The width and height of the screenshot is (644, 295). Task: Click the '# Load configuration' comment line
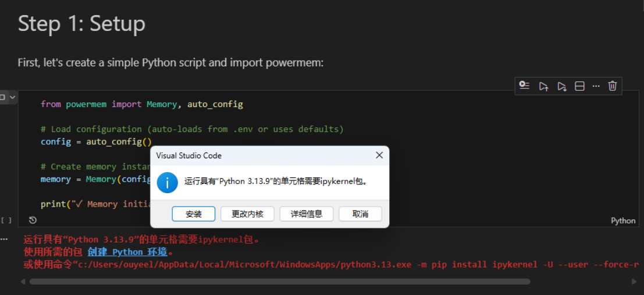[192, 129]
